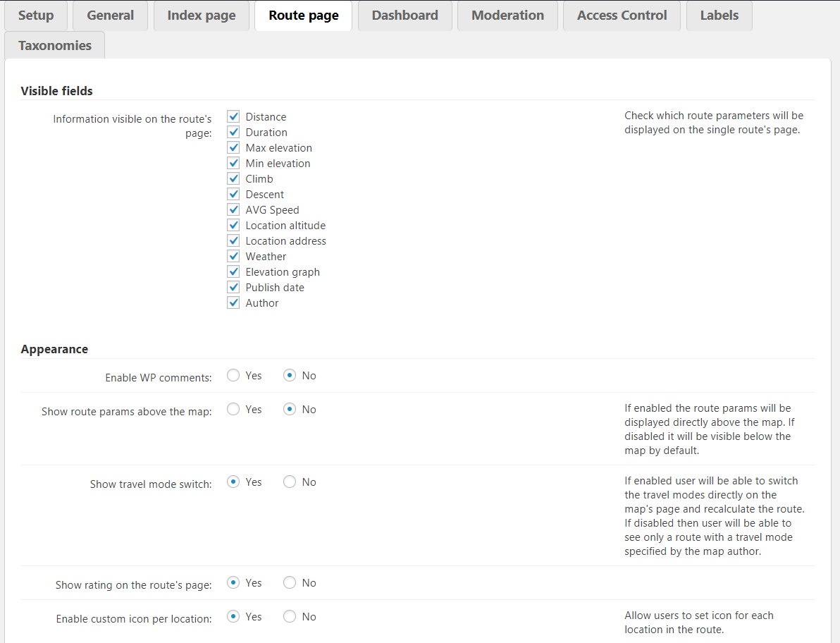Uncheck the Elevation graph checkbox
The image size is (840, 643).
234,271
